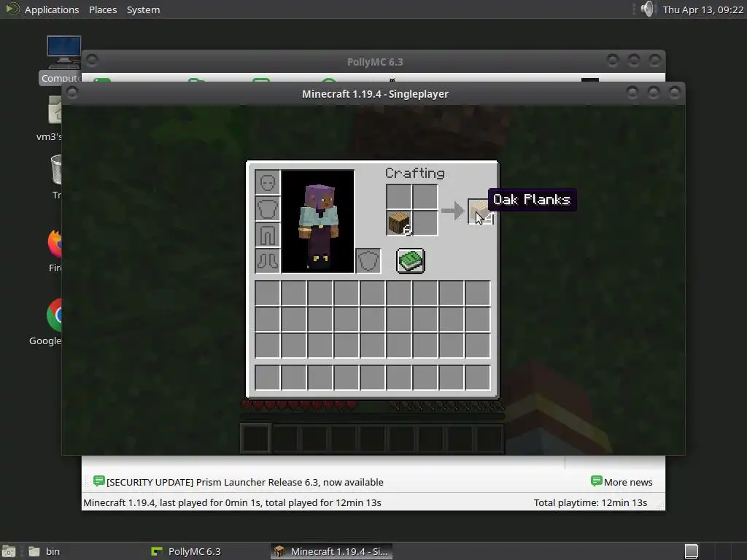Switch to Minecraft 1.19.4 taskbar window
747x560 pixels.
click(x=332, y=551)
